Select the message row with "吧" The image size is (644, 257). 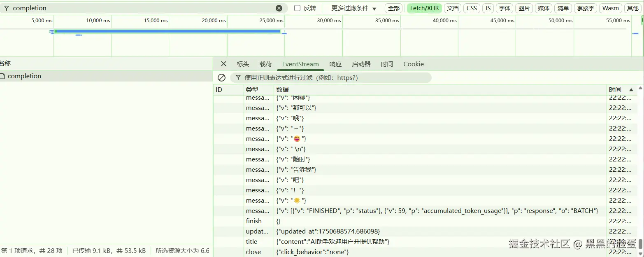tap(425, 180)
